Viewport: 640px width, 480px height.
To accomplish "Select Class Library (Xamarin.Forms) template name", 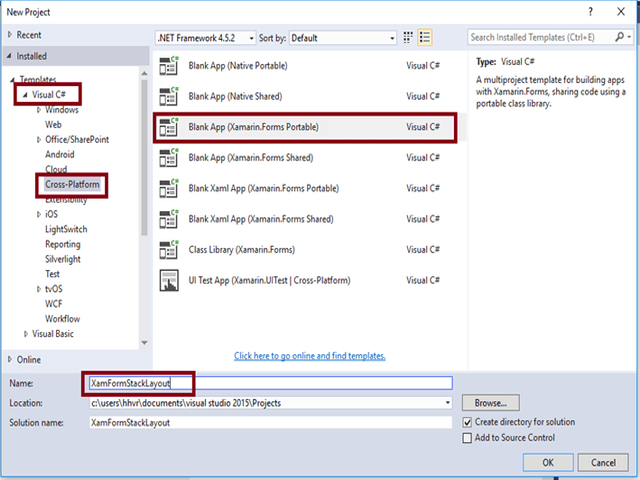I will tap(242, 250).
